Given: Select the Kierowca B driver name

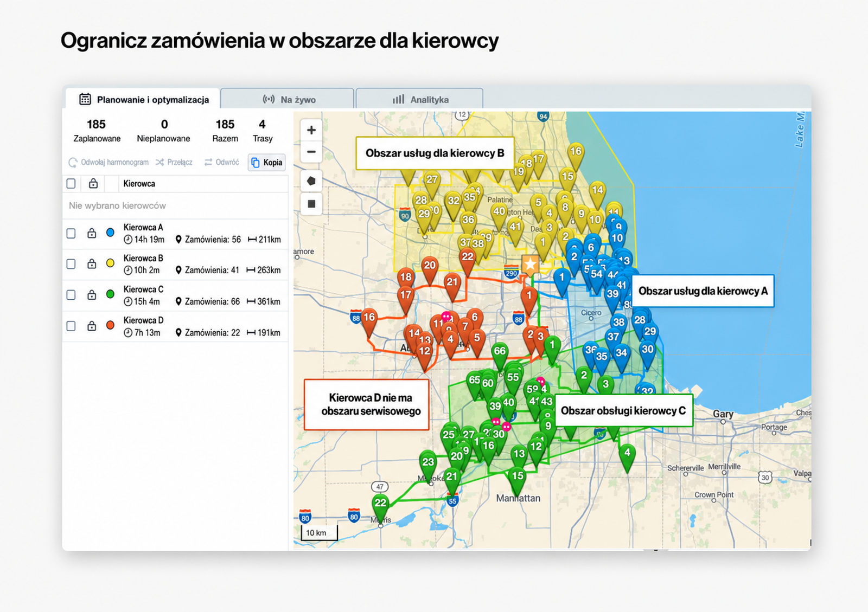Looking at the screenshot, I should (143, 258).
